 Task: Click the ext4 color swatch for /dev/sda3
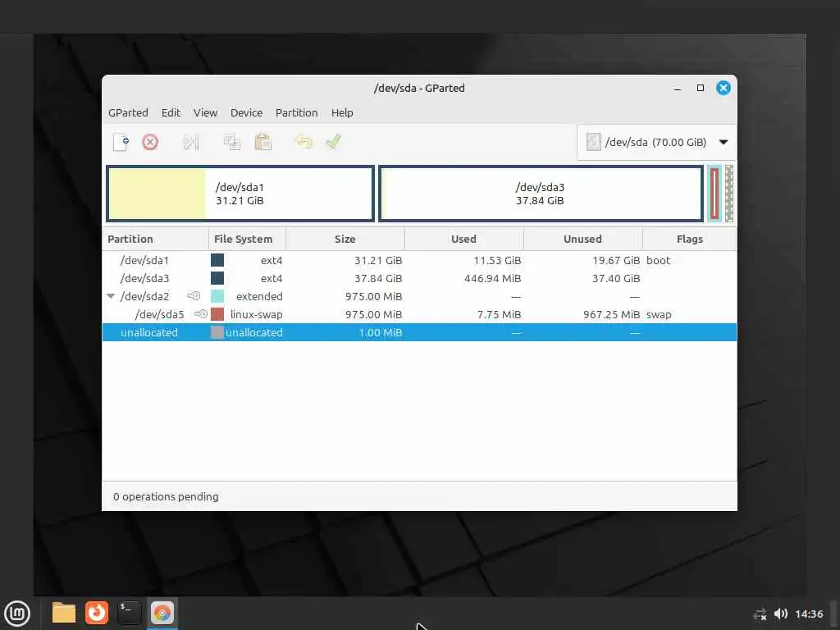[x=217, y=279]
